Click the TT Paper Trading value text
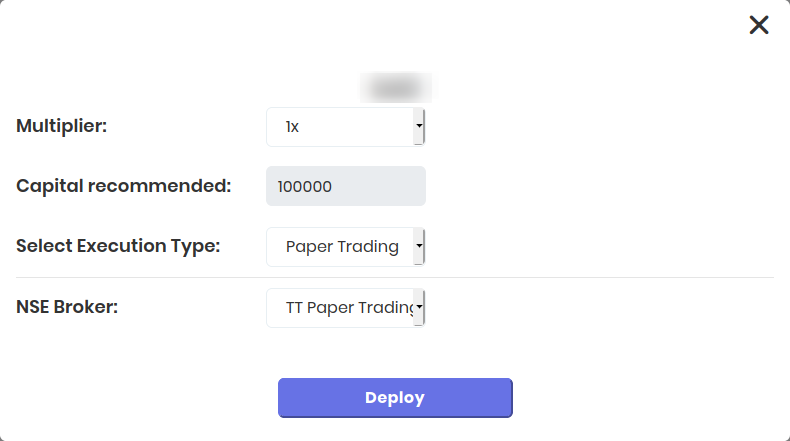 pos(349,307)
